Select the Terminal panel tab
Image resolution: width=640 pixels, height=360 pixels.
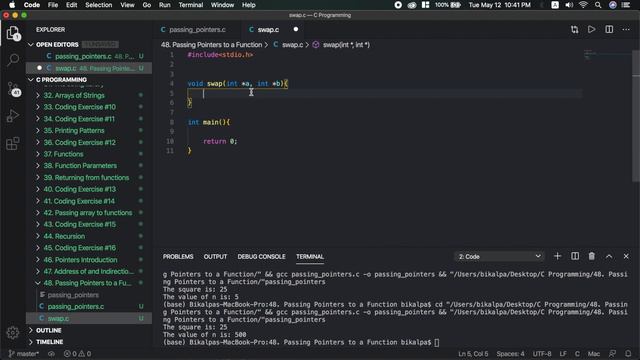310,256
